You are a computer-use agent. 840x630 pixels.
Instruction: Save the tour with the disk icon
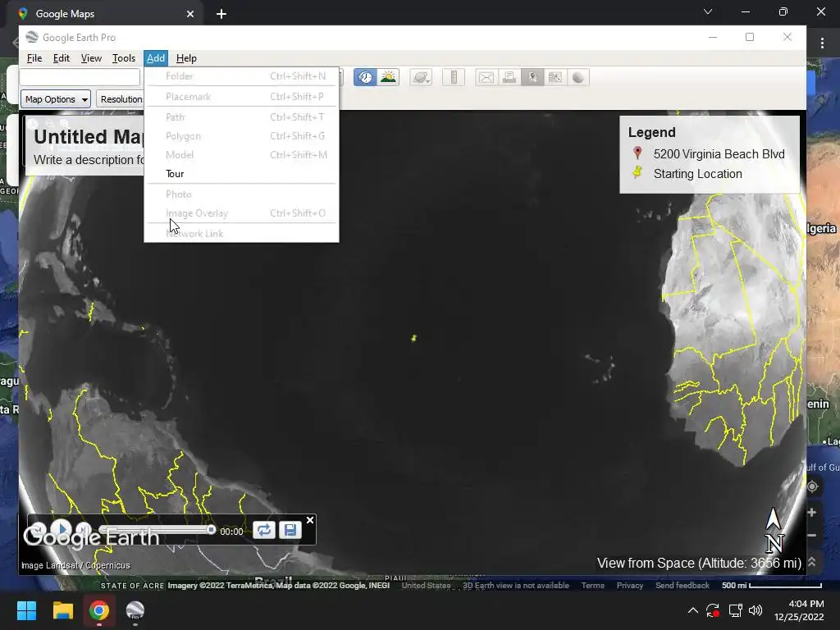click(290, 531)
